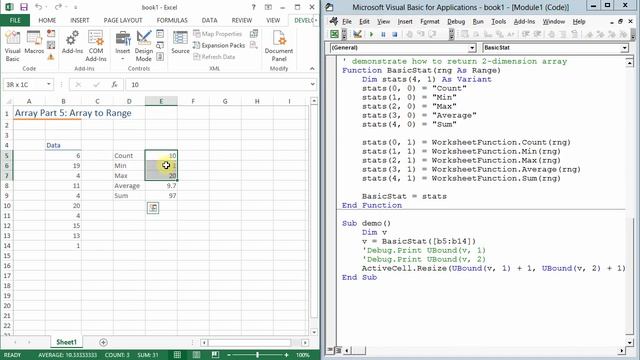The height and width of the screenshot is (360, 640).
Task: Click the 100% zoom level
Action: point(303,355)
